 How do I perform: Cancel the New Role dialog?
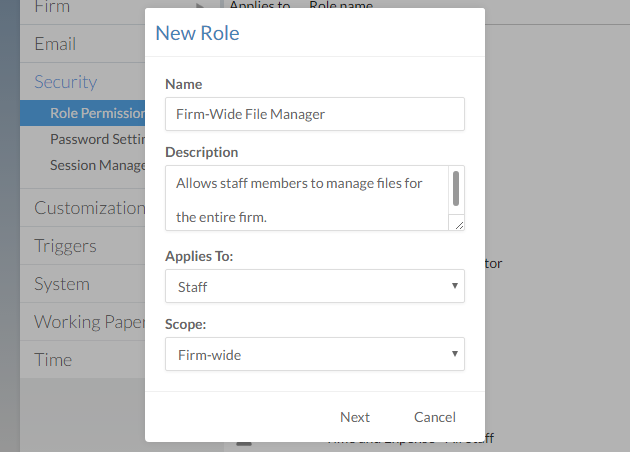tap(434, 417)
